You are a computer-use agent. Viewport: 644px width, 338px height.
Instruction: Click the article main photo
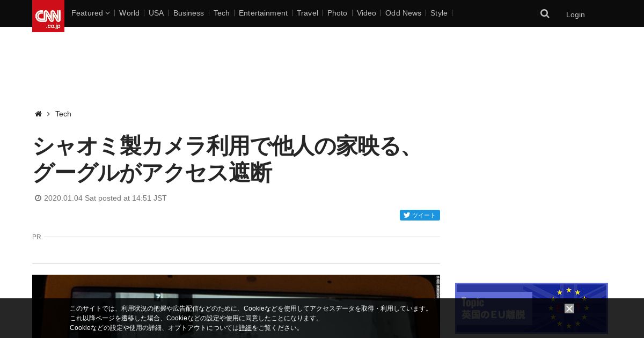[236, 306]
